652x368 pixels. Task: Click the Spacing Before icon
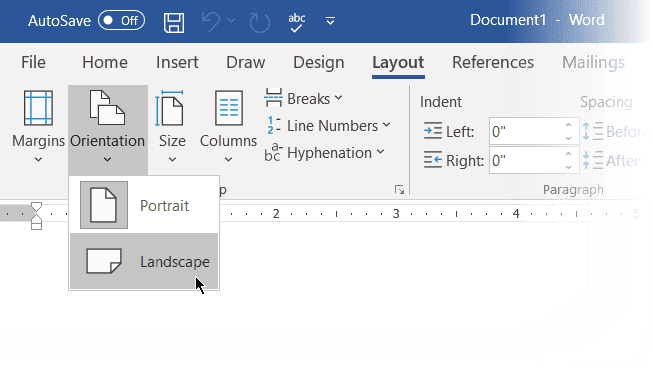[x=593, y=131]
